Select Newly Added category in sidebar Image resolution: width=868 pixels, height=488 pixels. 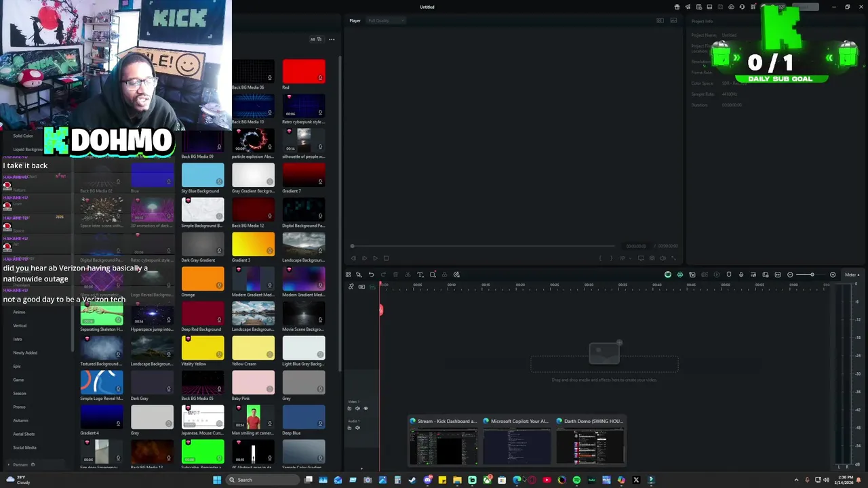pos(25,352)
